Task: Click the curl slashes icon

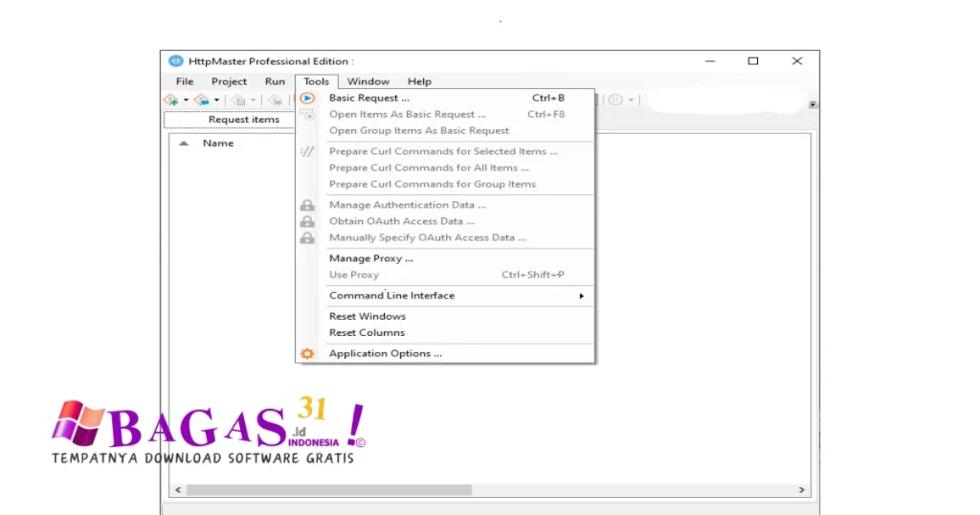Action: [307, 151]
